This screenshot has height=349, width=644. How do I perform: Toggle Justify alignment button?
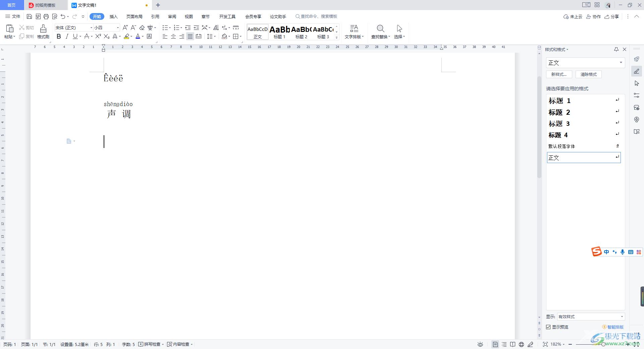pyautogui.click(x=190, y=36)
